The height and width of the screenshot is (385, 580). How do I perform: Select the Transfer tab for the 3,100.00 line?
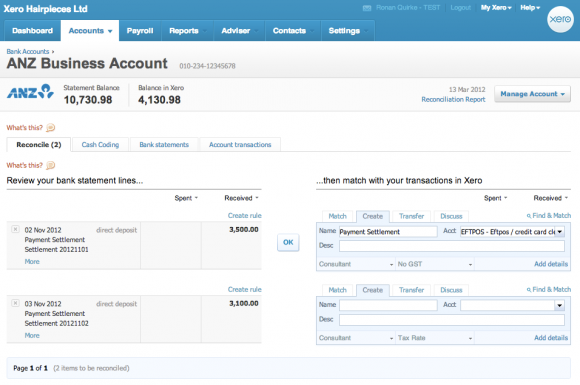click(411, 290)
